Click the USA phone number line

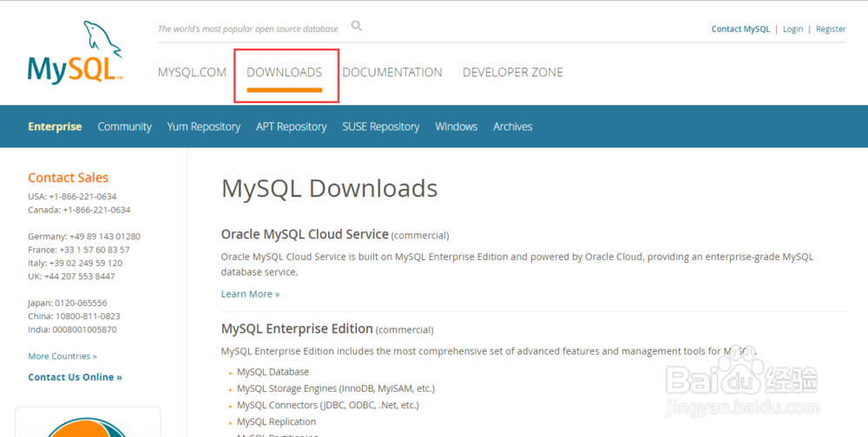pos(73,196)
